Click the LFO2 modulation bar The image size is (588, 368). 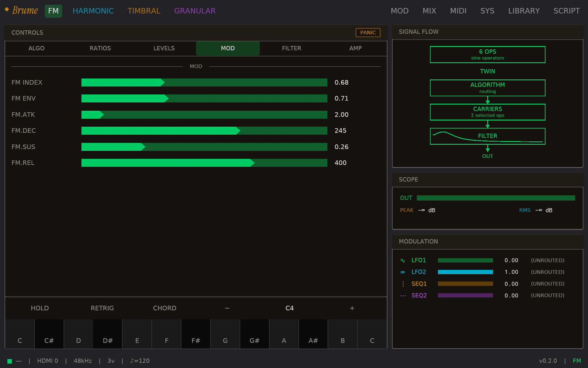[x=466, y=272]
